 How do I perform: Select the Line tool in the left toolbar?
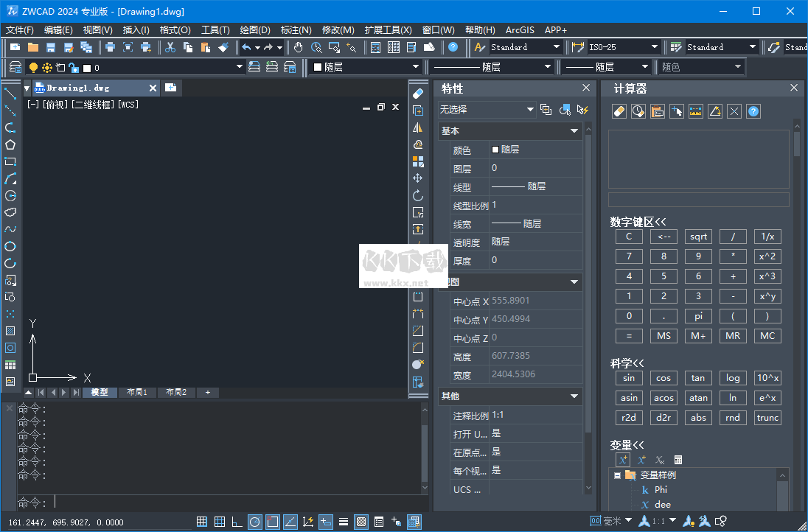pos(9,94)
